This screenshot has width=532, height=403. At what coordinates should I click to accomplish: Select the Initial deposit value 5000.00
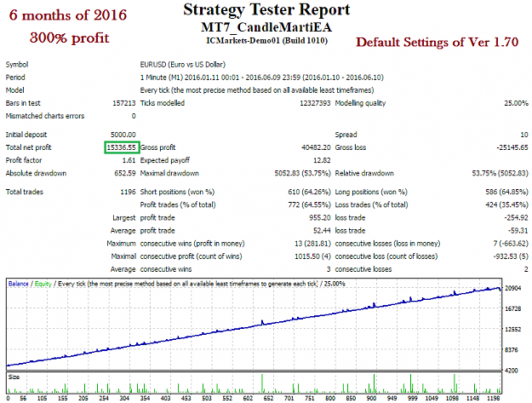point(123,135)
